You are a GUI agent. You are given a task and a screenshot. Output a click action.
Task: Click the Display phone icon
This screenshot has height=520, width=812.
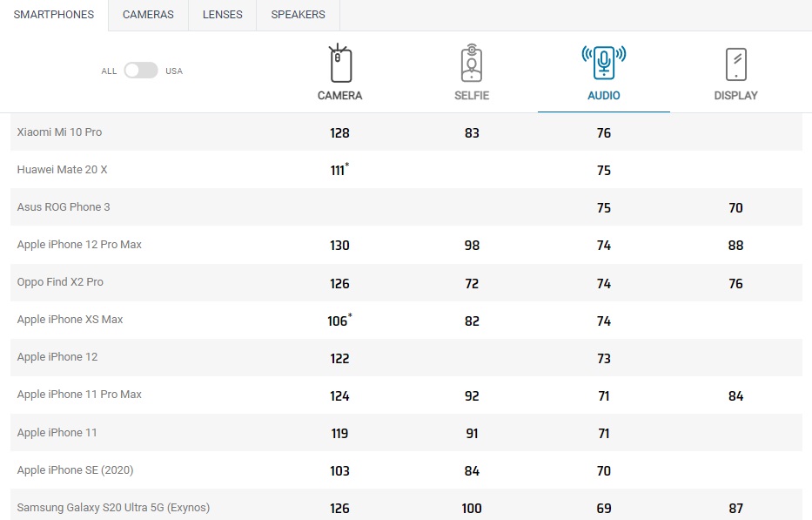735,64
